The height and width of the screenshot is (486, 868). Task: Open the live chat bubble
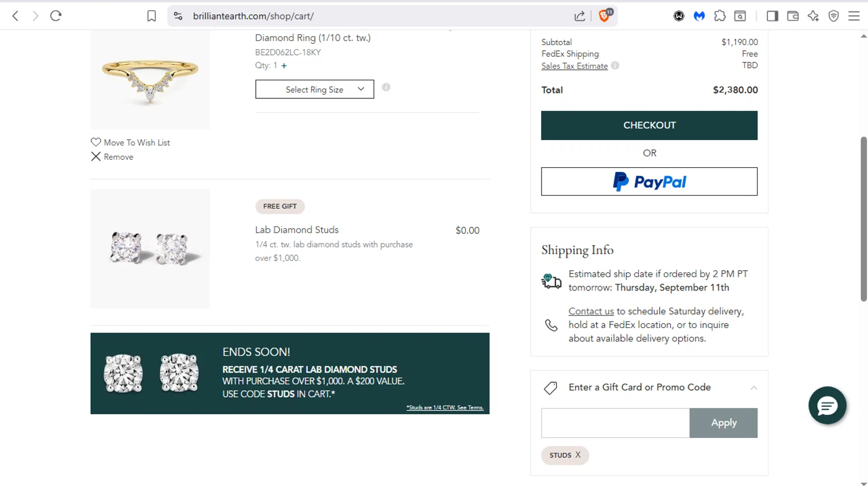point(827,406)
